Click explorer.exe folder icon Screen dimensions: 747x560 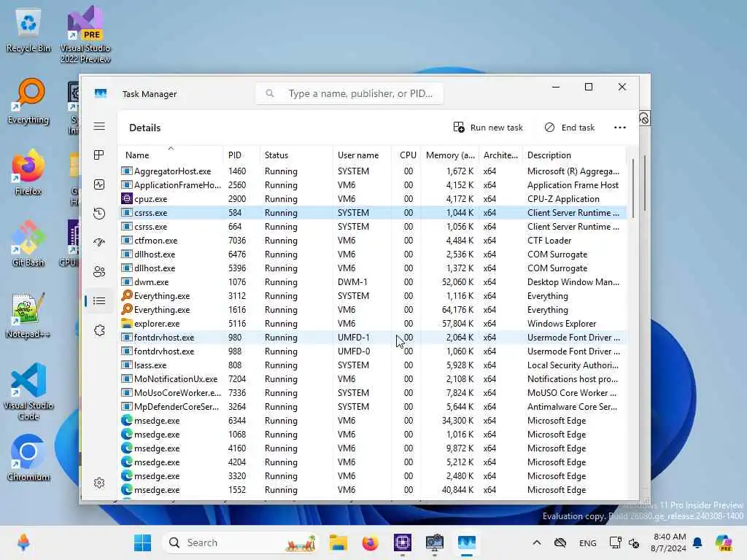coord(126,323)
